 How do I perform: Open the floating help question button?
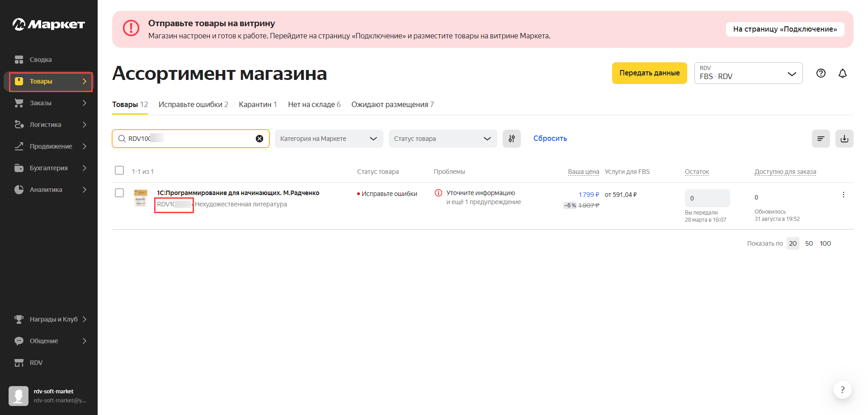(842, 390)
